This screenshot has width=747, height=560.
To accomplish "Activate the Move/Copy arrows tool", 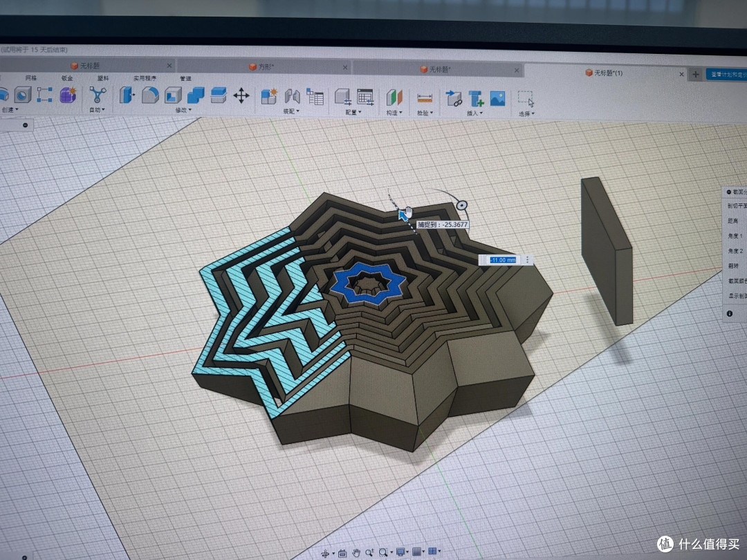I will (241, 95).
